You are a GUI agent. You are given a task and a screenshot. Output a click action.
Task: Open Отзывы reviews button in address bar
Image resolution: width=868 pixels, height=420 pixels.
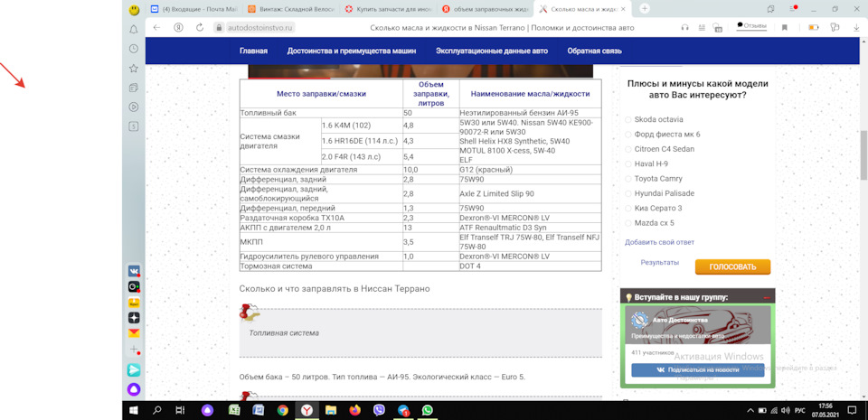(751, 26)
